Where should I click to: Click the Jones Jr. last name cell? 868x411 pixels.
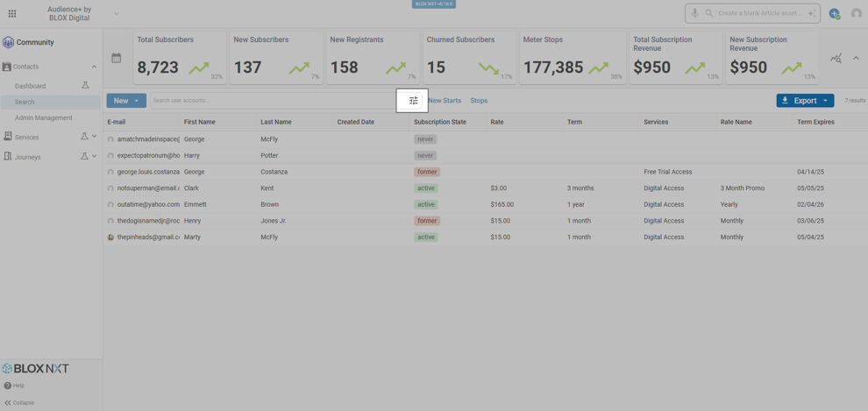click(x=275, y=221)
